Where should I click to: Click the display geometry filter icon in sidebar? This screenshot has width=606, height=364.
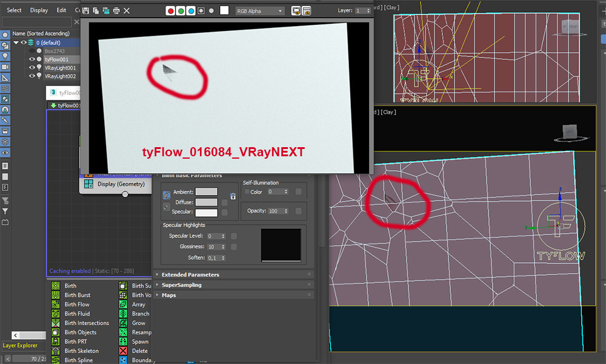(5, 35)
